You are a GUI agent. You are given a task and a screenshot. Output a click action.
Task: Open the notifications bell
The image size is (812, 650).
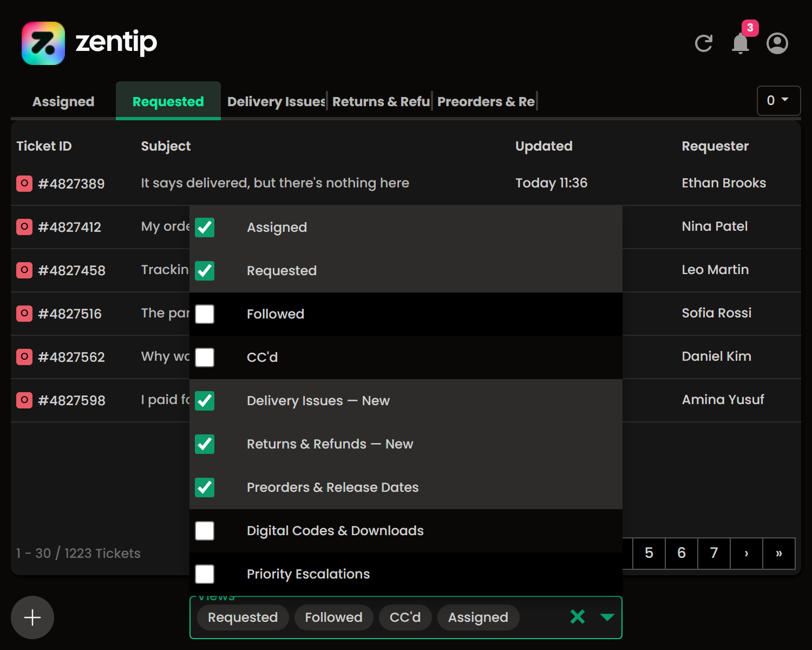(x=741, y=43)
